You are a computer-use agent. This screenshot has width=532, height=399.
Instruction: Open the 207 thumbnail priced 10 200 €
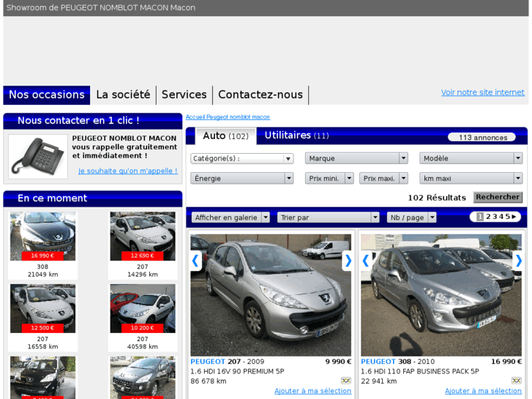(143, 308)
